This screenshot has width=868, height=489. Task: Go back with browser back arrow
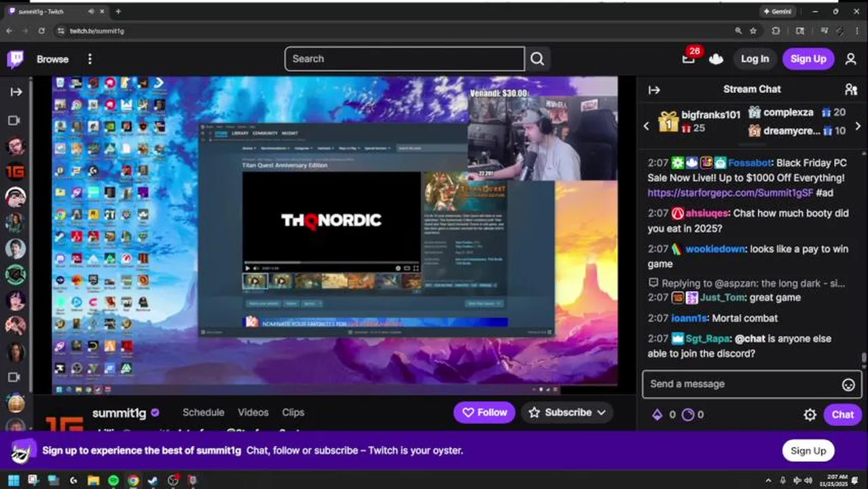click(10, 31)
